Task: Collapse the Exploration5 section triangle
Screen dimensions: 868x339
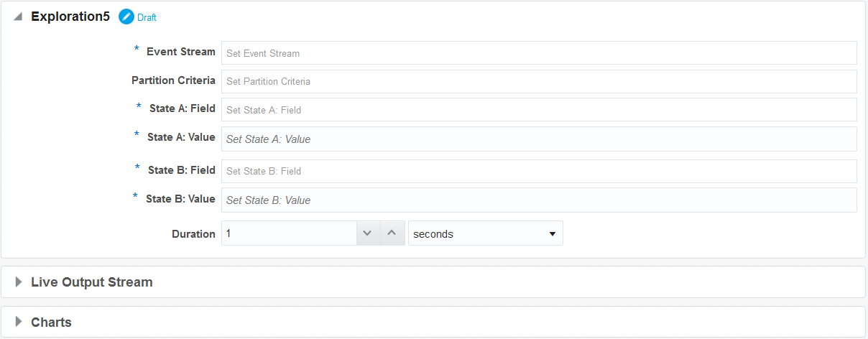Action: 18,17
